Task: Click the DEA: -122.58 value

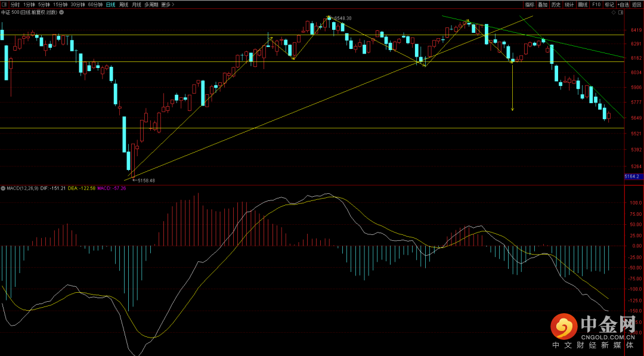Action: [81, 188]
